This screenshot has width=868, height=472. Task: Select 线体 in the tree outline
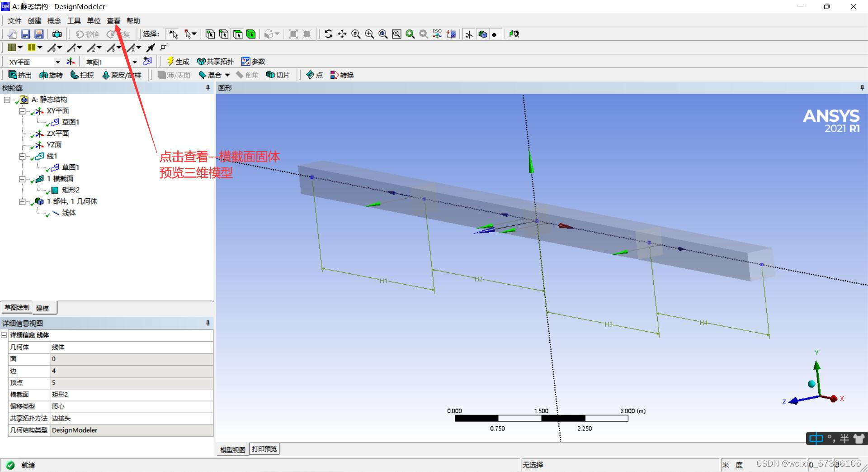click(68, 213)
